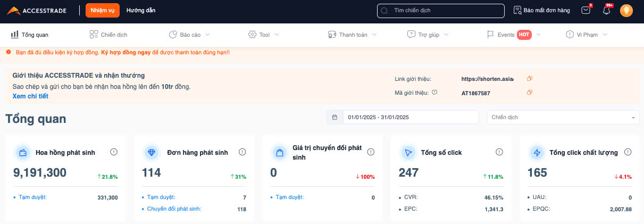Open notifications bell icon
644x224 pixels.
(606, 10)
